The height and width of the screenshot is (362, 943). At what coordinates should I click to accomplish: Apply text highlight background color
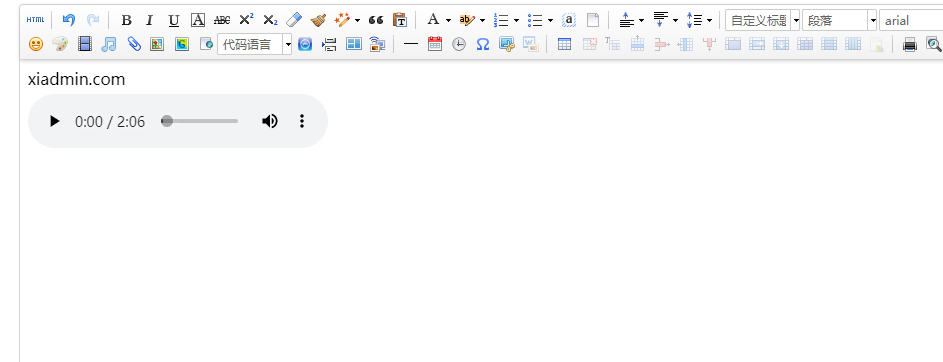coord(467,20)
